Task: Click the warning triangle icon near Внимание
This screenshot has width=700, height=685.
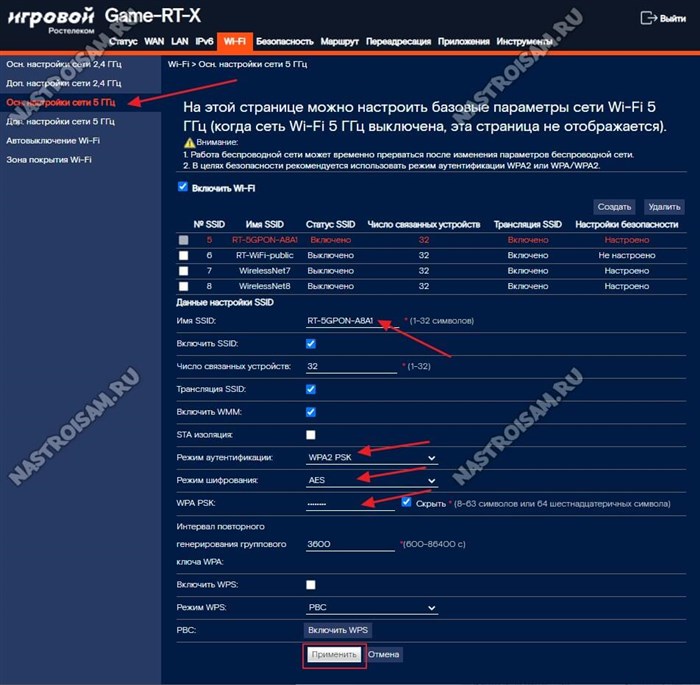Action: [x=190, y=142]
